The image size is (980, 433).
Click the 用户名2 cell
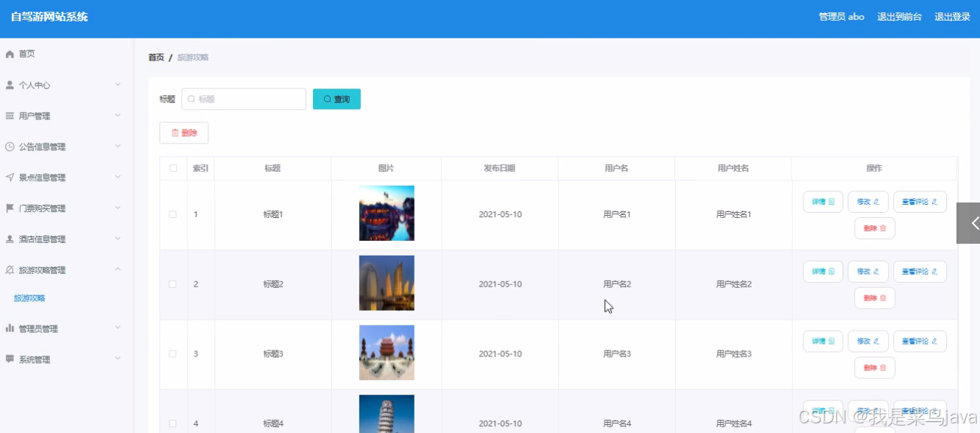coord(617,284)
